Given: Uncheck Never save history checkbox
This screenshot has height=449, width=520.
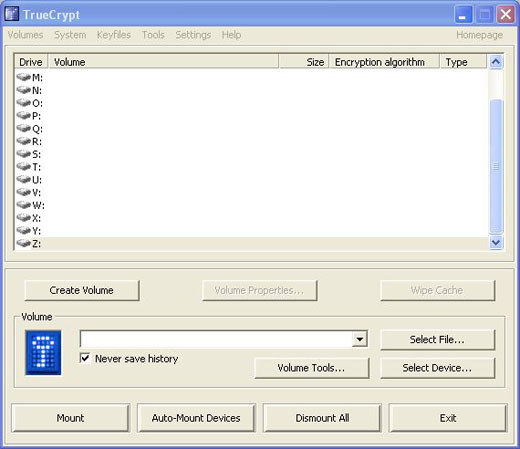Looking at the screenshot, I should (85, 358).
